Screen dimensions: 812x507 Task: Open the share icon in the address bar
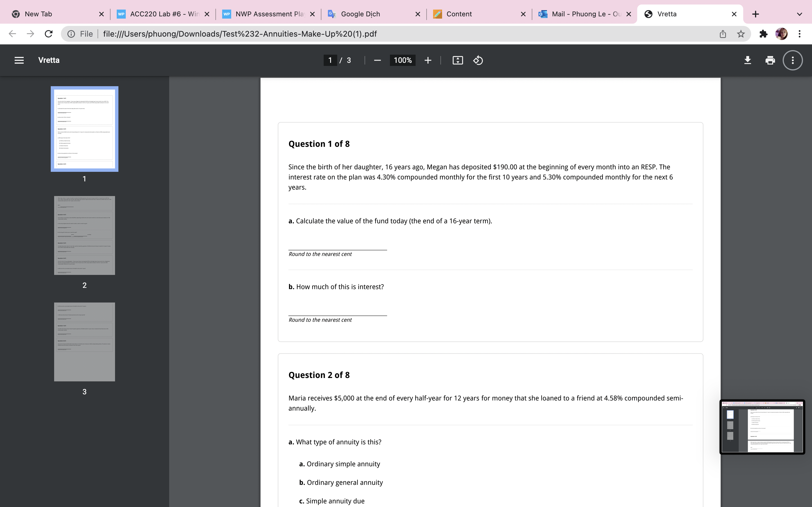[x=723, y=34]
